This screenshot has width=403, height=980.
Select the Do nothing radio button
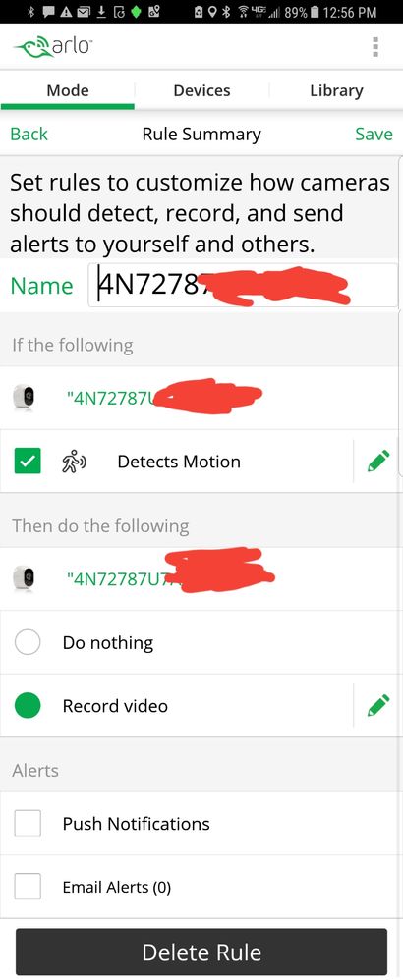(x=28, y=642)
